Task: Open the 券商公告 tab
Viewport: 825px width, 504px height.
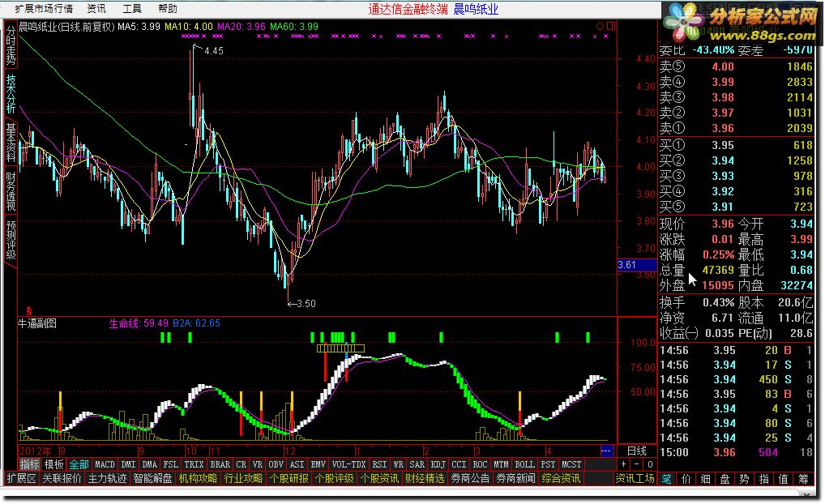Action: 470,478
